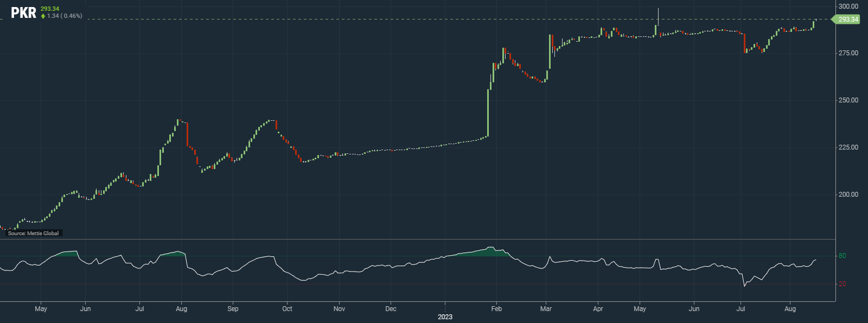Click the 1.34 (0.46%) change text

pos(65,16)
